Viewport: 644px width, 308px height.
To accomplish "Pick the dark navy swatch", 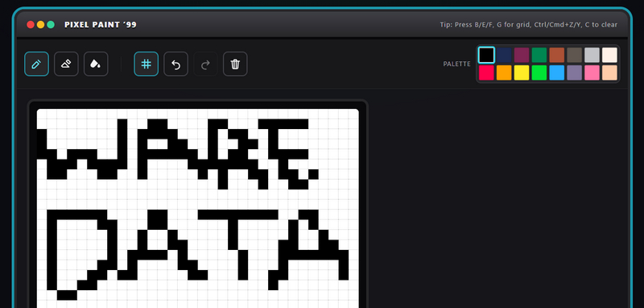I will 504,55.
